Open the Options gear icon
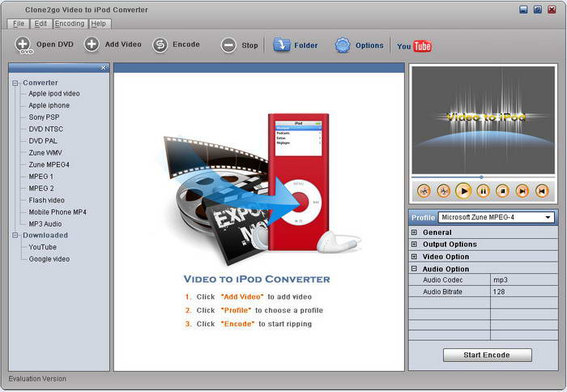567x392 pixels. [x=343, y=45]
